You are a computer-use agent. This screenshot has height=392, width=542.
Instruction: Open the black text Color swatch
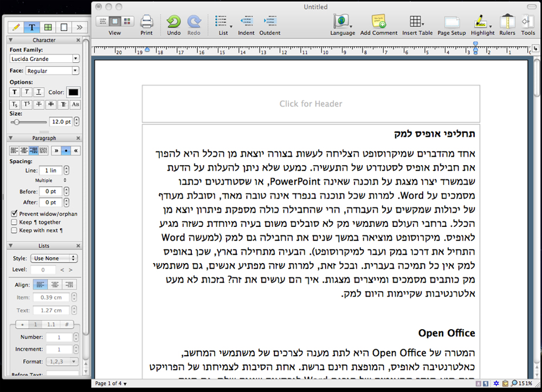coord(73,93)
